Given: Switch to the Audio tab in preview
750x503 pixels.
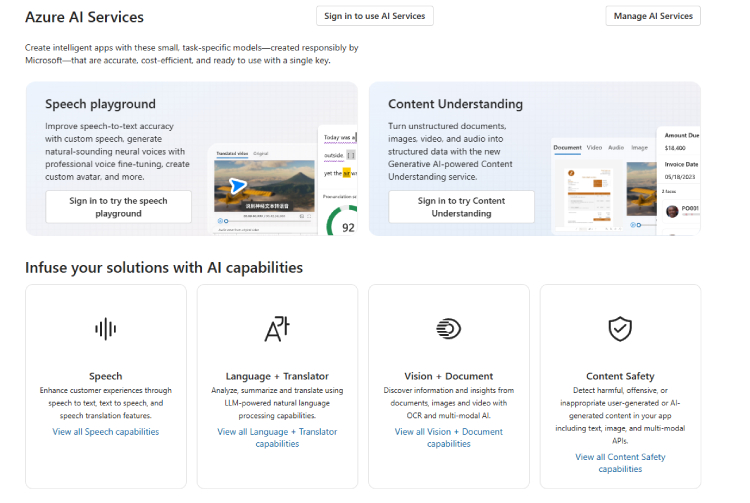Looking at the screenshot, I should (616, 148).
